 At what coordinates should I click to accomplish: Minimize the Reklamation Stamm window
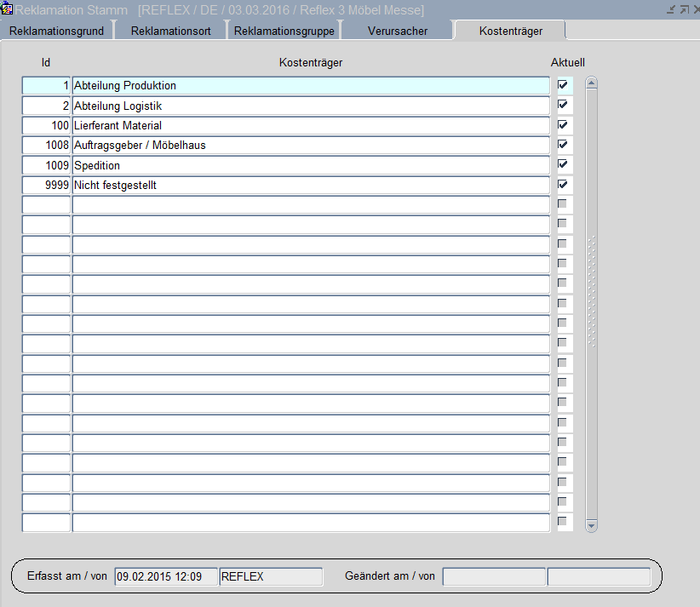pos(670,9)
